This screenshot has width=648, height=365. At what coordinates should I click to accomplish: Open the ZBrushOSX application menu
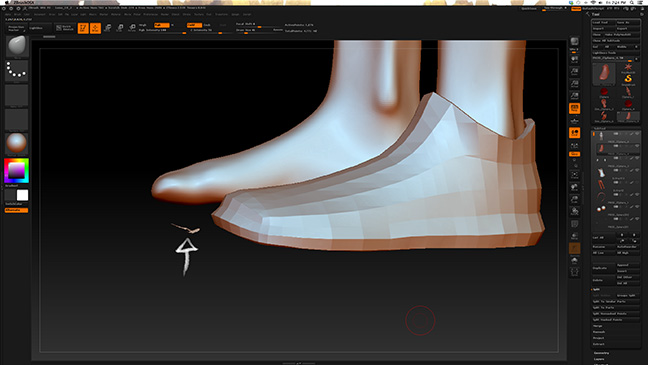coord(23,2)
